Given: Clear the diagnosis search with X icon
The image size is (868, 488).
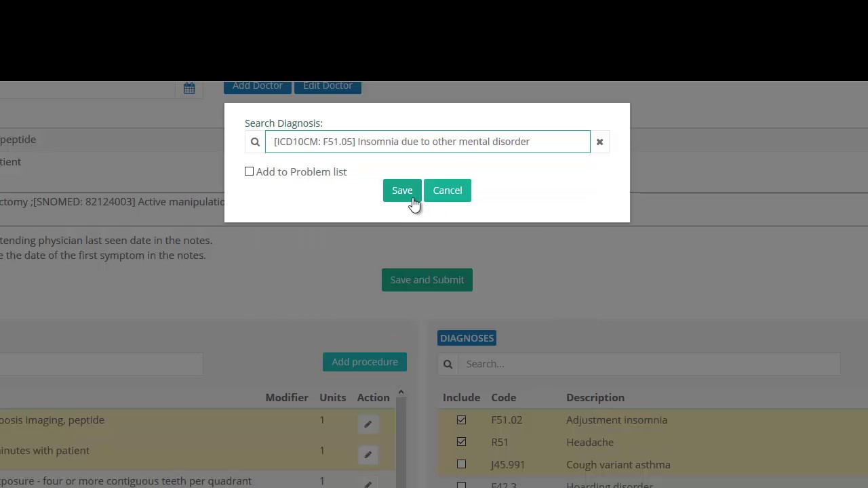Looking at the screenshot, I should point(599,142).
